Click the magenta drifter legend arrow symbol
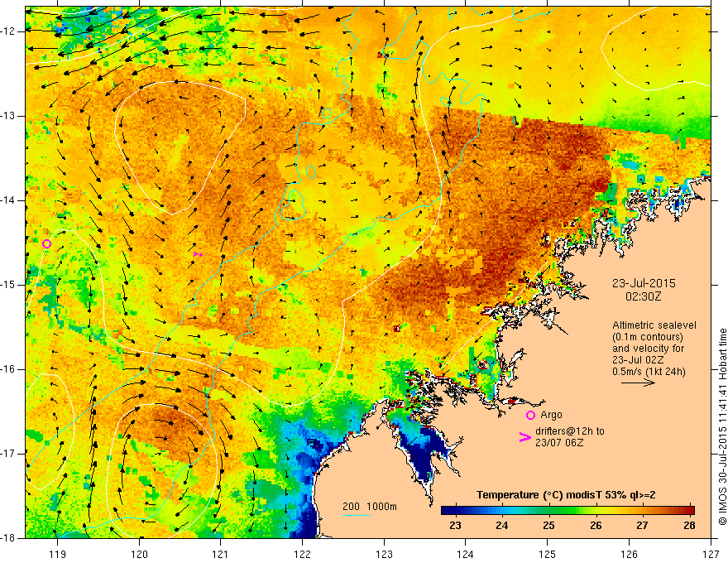Viewport: 728px width, 563px height. tap(524, 437)
